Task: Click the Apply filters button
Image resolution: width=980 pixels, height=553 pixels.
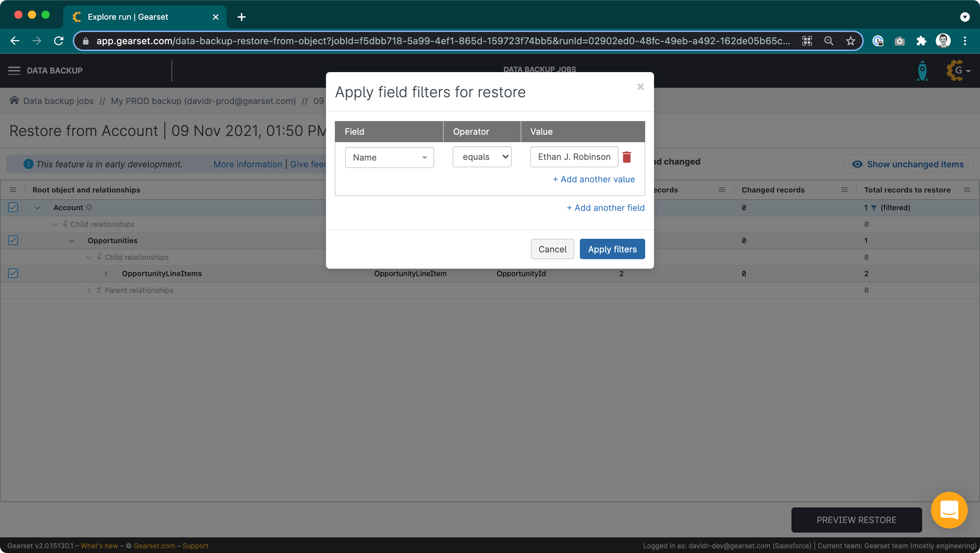Action: (612, 249)
